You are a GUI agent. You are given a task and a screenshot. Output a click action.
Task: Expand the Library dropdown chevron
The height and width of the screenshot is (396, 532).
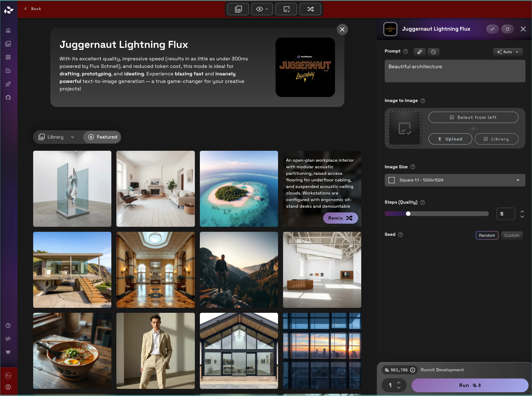(73, 137)
